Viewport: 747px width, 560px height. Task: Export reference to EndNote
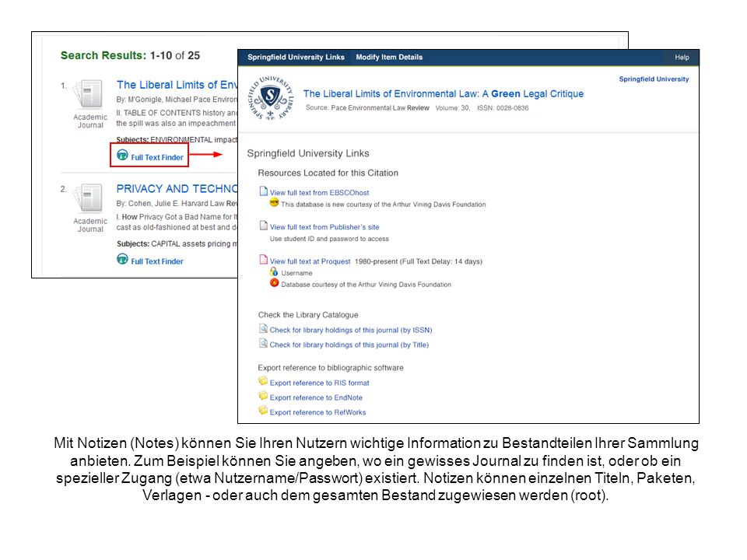coord(316,397)
